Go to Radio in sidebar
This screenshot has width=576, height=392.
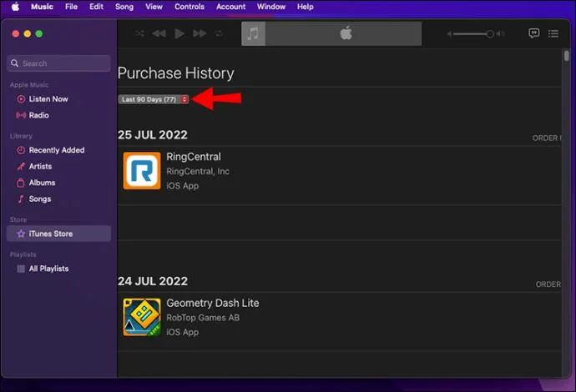(x=38, y=115)
